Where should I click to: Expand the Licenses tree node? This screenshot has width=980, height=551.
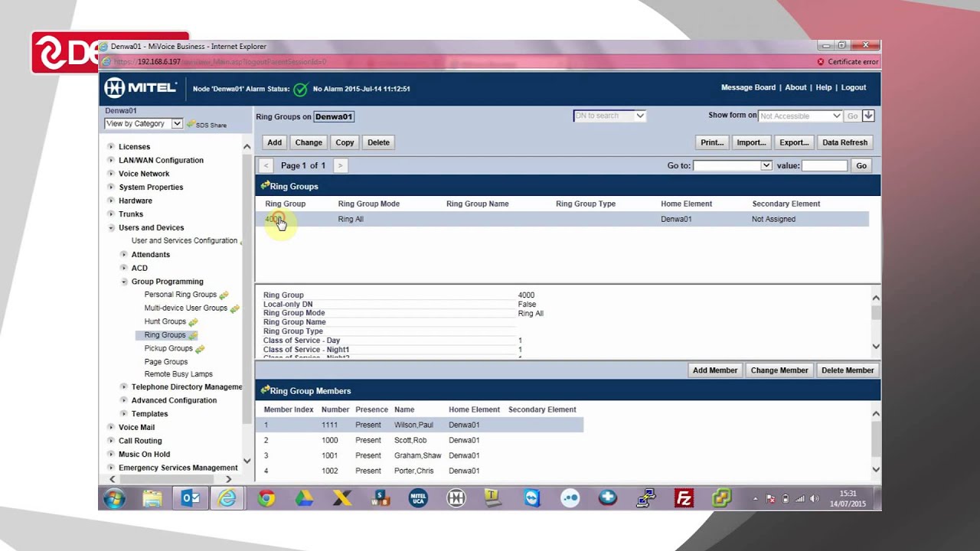(x=111, y=146)
